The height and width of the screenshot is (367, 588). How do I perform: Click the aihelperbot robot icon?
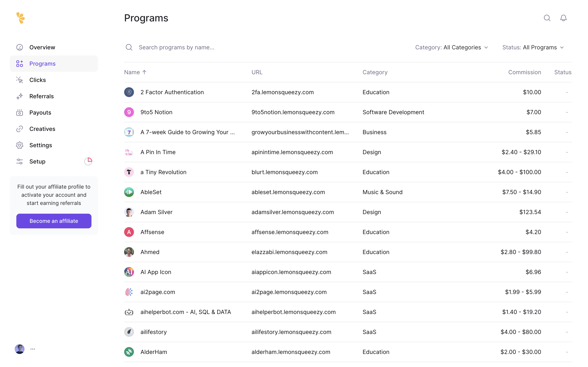tap(129, 312)
